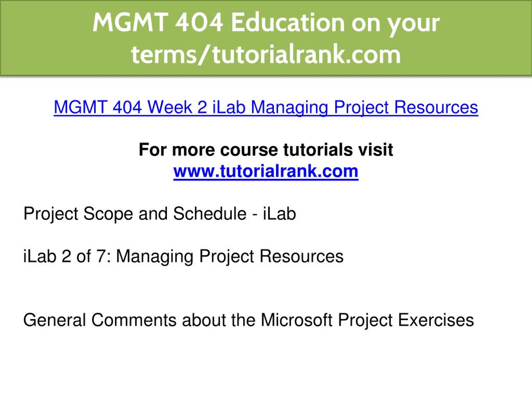The height and width of the screenshot is (399, 532).
Task: Visit the www.tutorialrank.com hyperlink
Action: coord(266,171)
